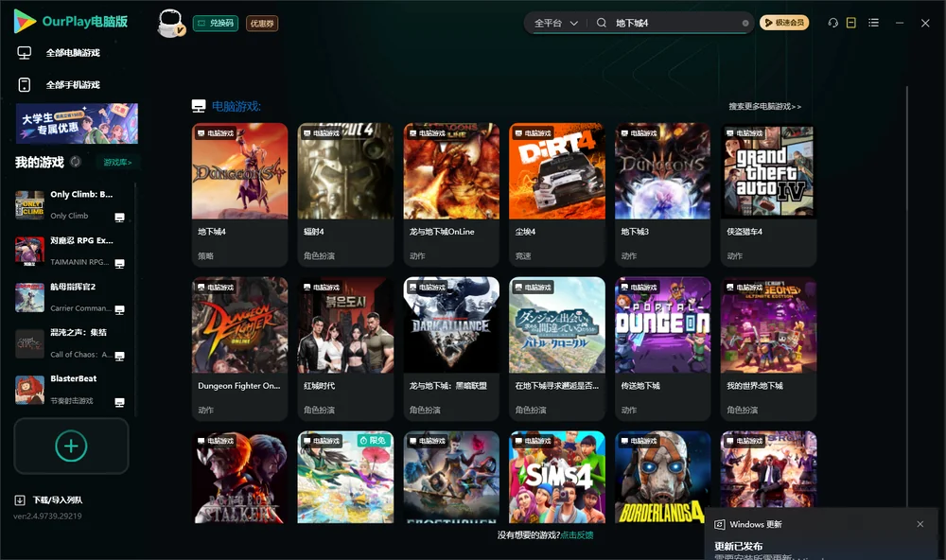The image size is (946, 560).
Task: Click PC icon beside TAIMANIN RPG
Action: [x=119, y=264]
